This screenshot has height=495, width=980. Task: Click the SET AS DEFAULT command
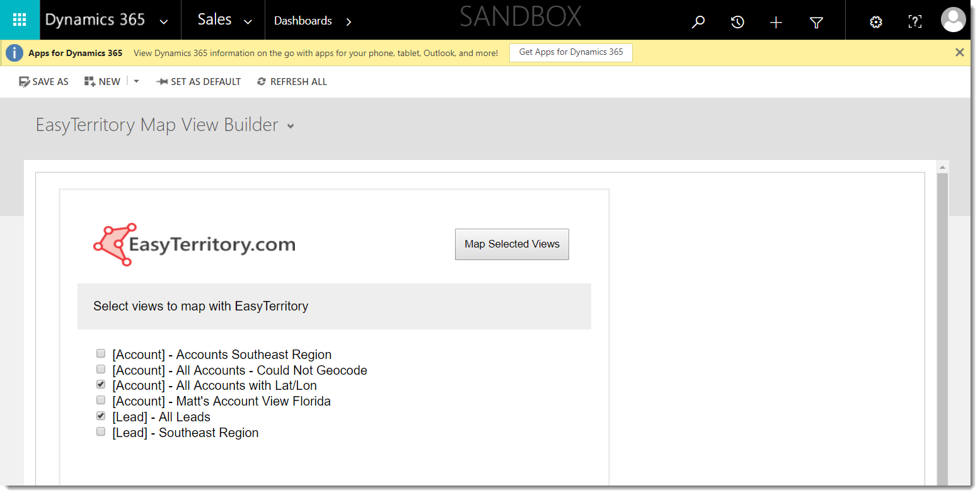click(199, 82)
